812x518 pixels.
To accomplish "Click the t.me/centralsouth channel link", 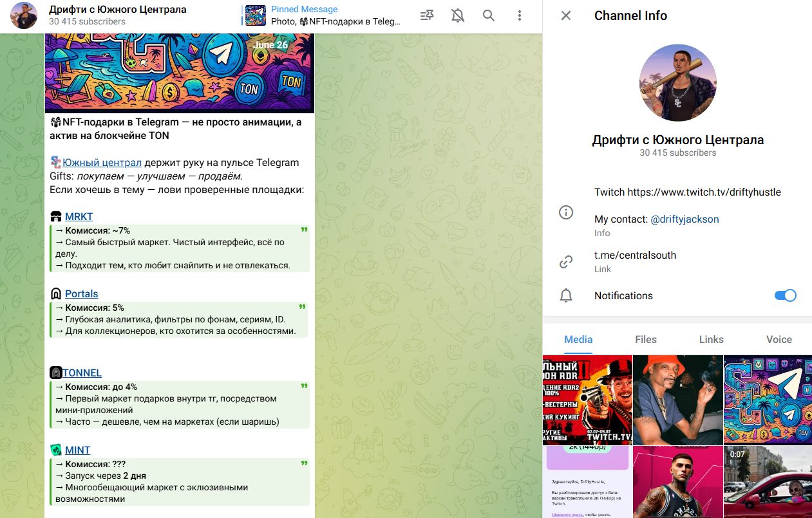I will 635,255.
